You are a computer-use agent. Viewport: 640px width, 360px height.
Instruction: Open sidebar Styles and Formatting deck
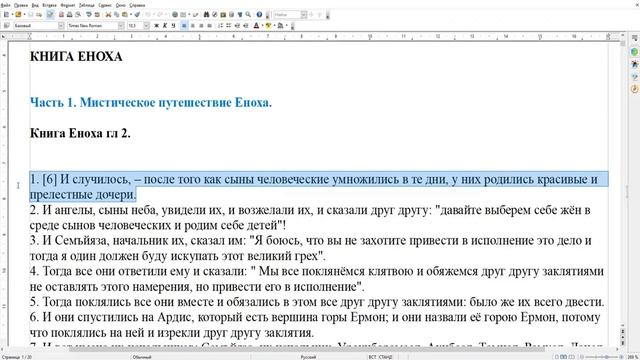pos(634,64)
